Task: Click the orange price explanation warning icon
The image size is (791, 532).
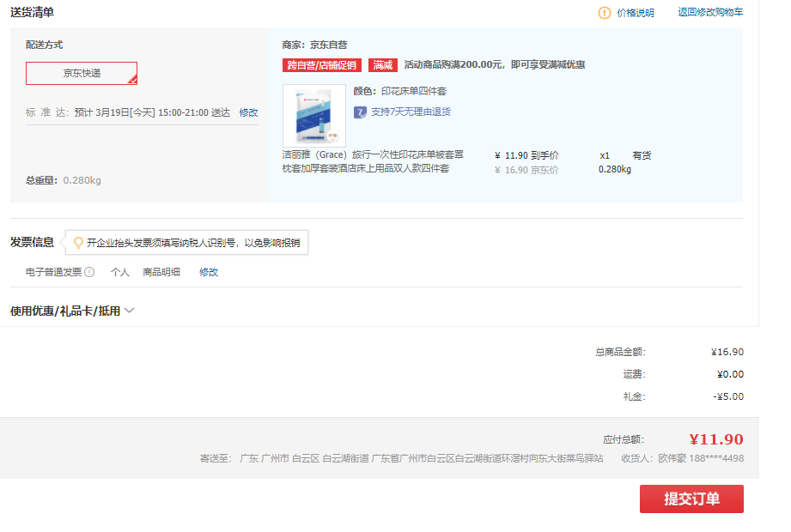Action: [605, 13]
